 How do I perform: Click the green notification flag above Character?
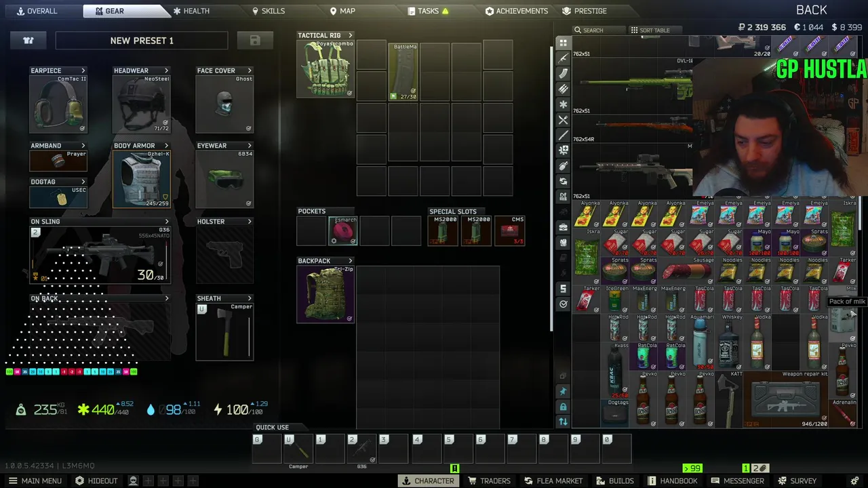point(454,468)
